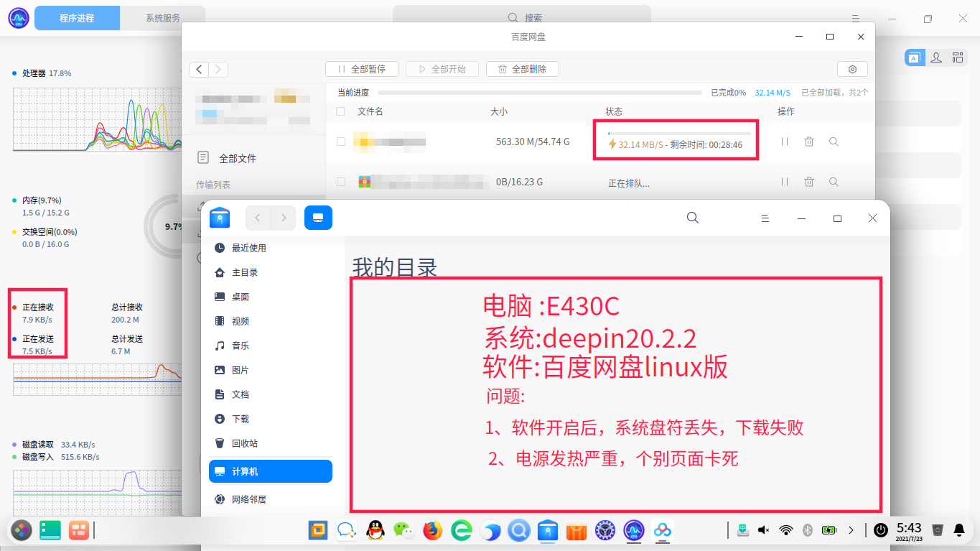Open 最近使用 in file manager sidebar
The height and width of the screenshot is (551, 980).
(x=271, y=248)
